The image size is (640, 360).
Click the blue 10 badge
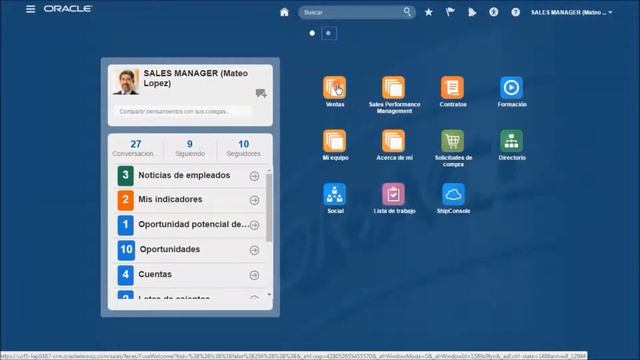(126, 250)
